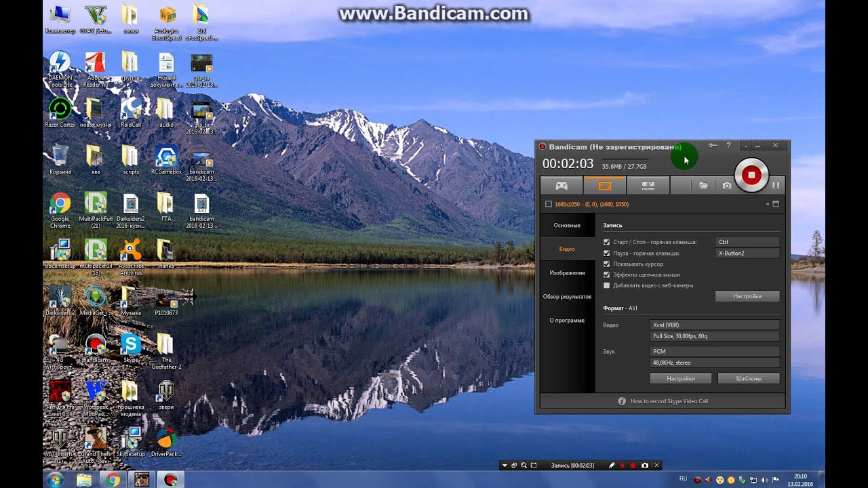Toggle Пауза hotkey checkbox
Viewport: 868px width, 488px height.
coord(606,253)
